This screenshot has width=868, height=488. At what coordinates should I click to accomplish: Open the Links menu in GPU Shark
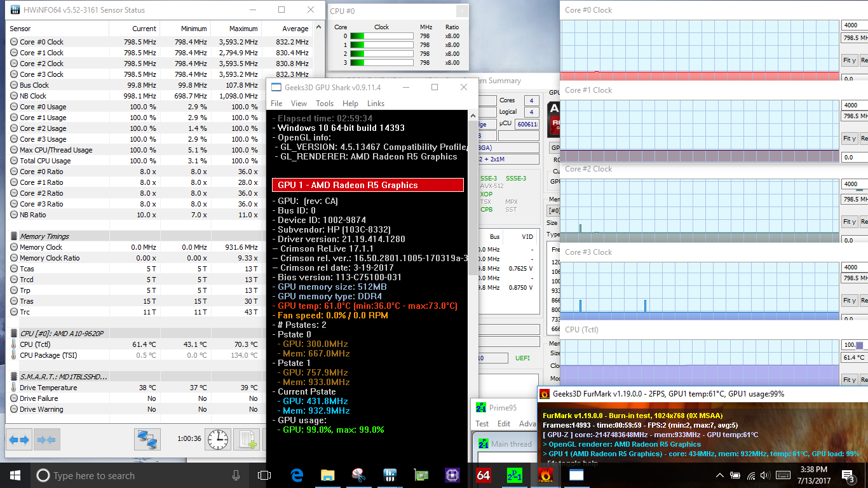coord(376,104)
